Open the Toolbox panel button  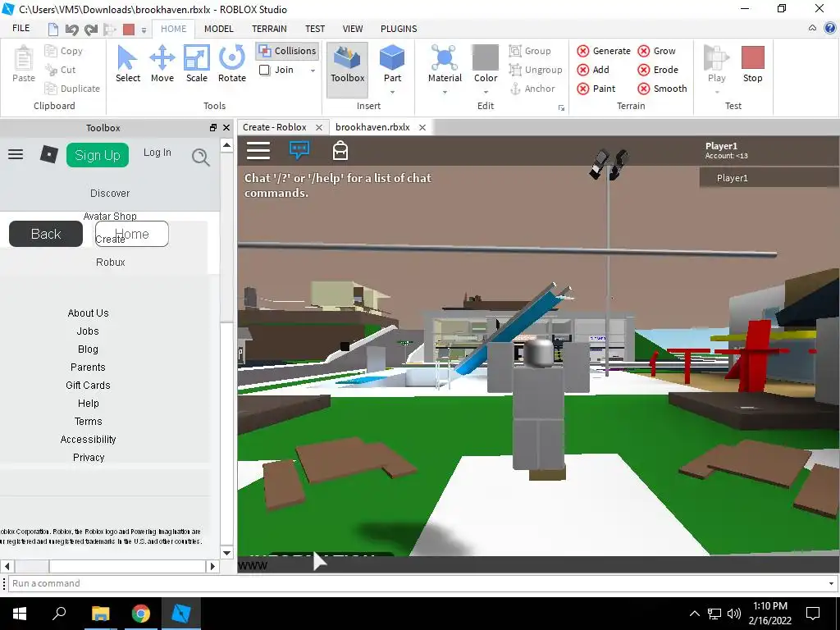[347, 70]
